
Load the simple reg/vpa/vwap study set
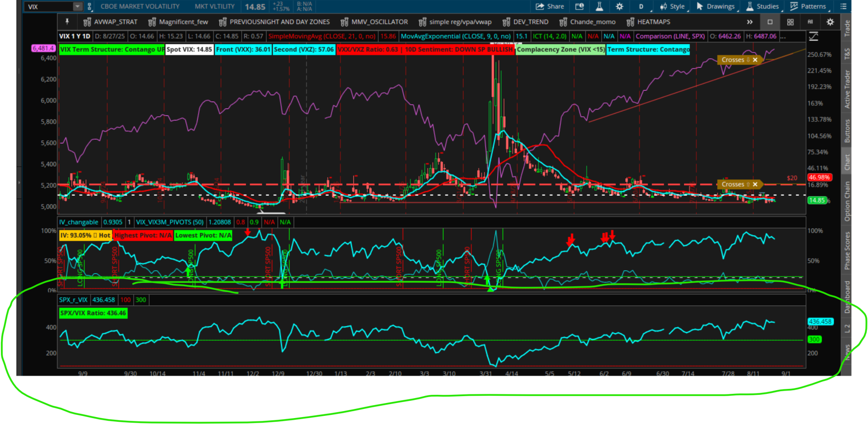[455, 22]
